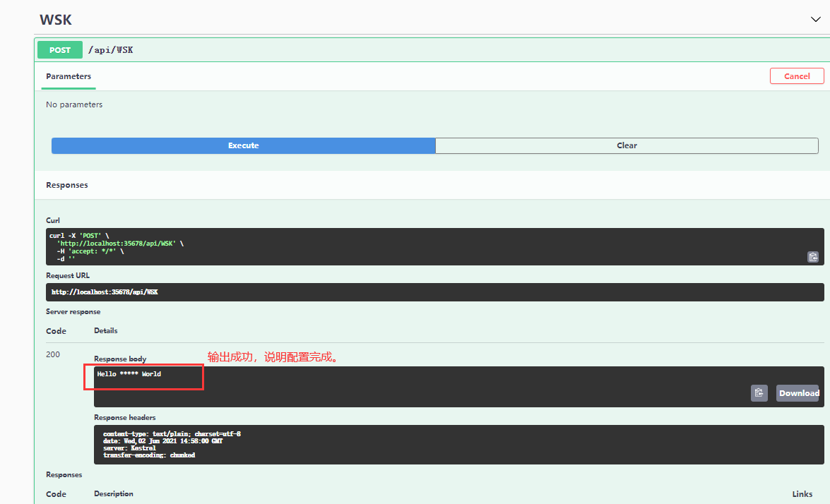830x504 pixels.
Task: Select the Parameters tab
Action: point(69,76)
